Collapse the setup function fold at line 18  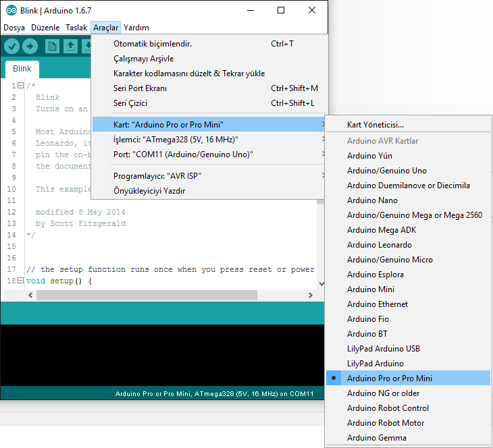coord(20,280)
